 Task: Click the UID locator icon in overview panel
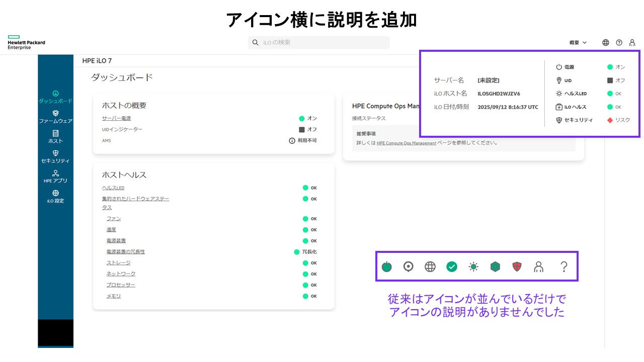558,80
